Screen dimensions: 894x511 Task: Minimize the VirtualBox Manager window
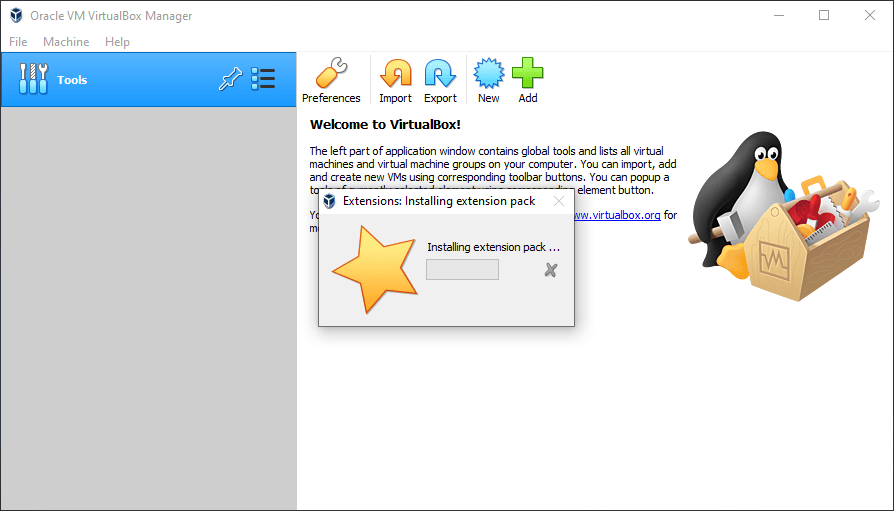779,15
